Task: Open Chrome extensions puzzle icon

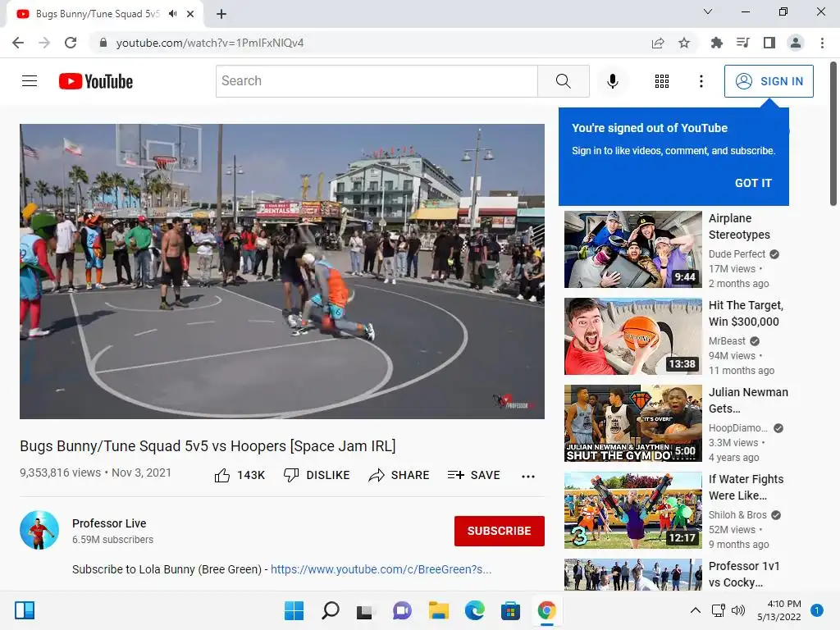Action: (x=716, y=43)
